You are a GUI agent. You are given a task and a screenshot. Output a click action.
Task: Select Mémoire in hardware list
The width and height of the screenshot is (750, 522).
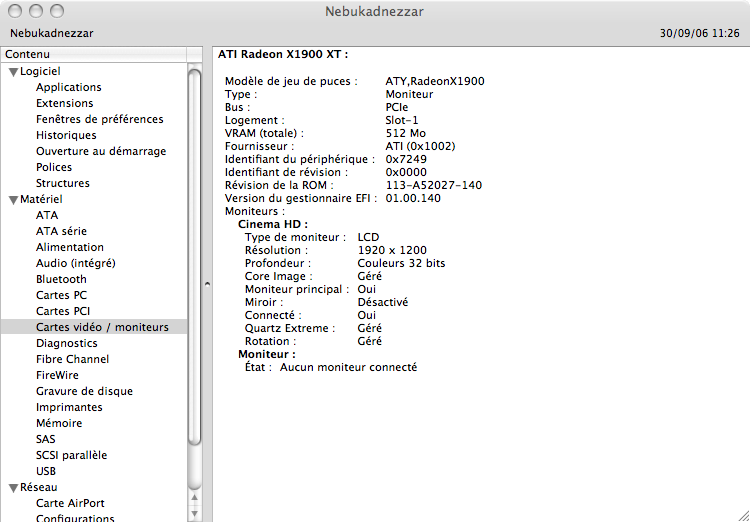pyautogui.click(x=59, y=423)
